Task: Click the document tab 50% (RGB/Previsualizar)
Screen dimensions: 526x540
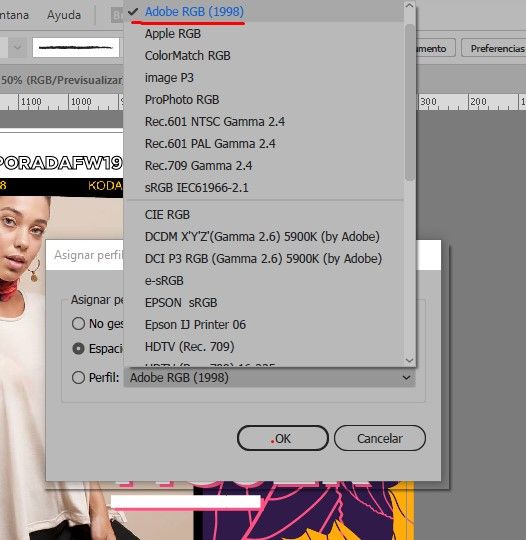Action: click(x=61, y=80)
